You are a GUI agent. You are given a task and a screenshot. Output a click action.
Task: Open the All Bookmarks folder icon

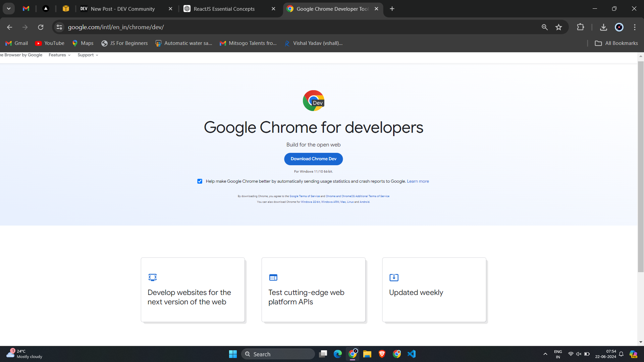tap(599, 43)
